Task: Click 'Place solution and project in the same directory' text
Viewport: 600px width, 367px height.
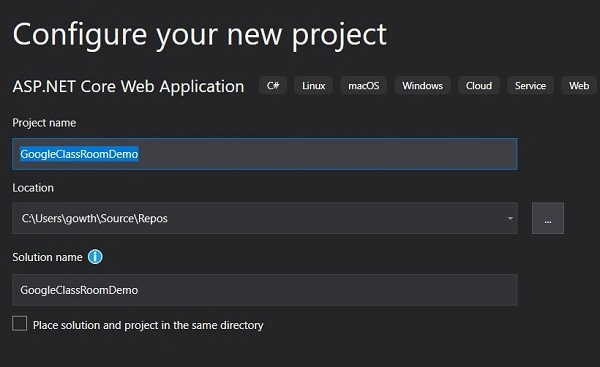Action: [x=148, y=325]
